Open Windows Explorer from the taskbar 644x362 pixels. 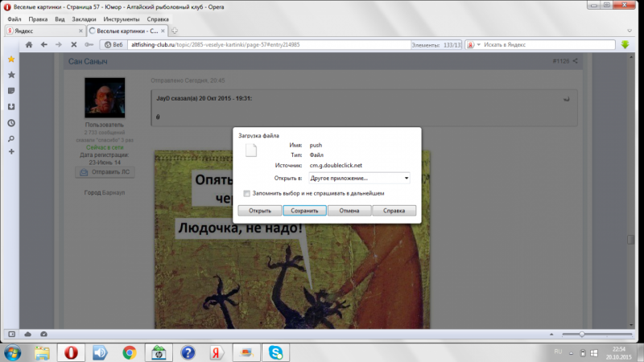pos(42,353)
